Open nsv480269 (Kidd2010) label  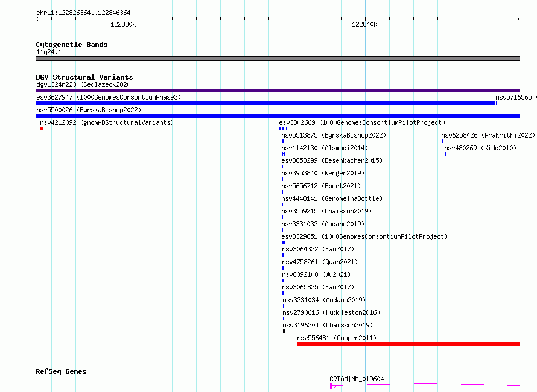click(480, 148)
